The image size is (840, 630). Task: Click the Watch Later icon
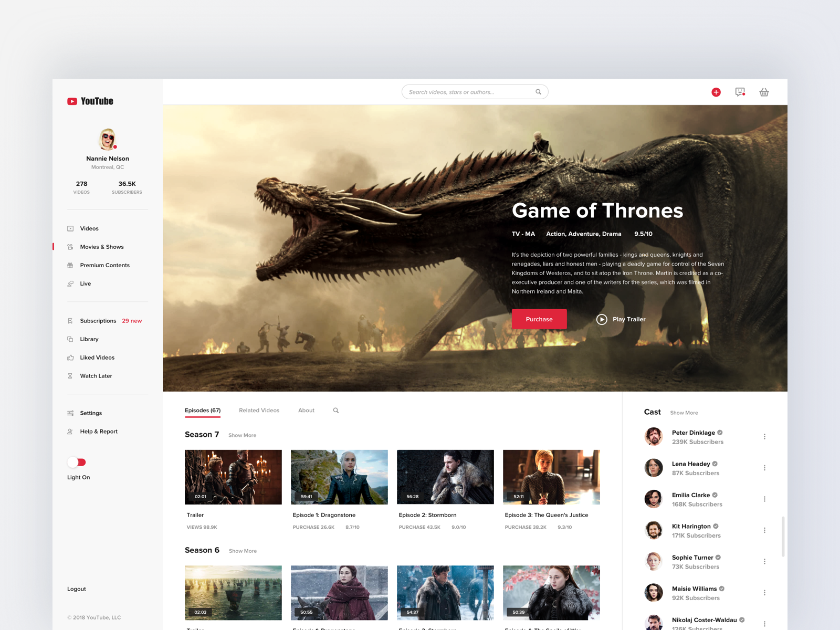click(71, 376)
